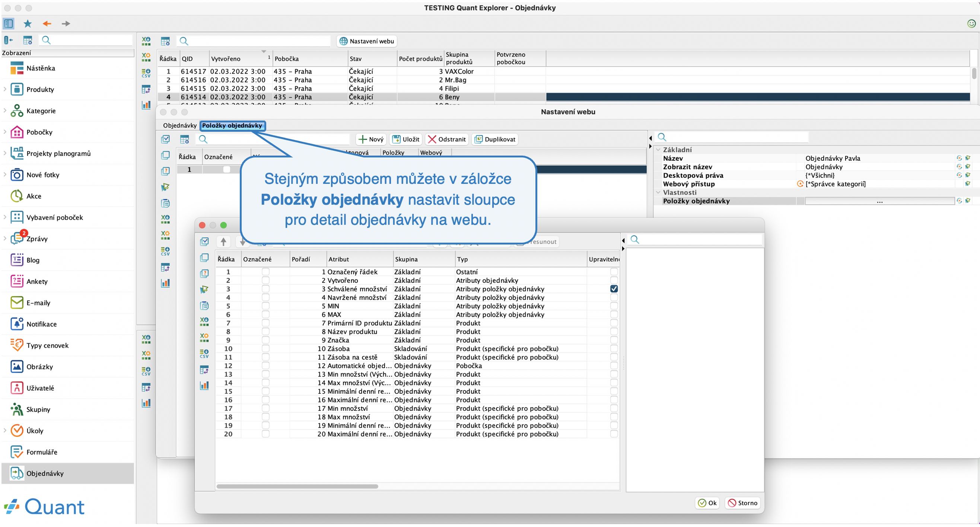This screenshot has width=980, height=527.
Task: Select the Objednávky sidebar item
Action: [x=68, y=473]
